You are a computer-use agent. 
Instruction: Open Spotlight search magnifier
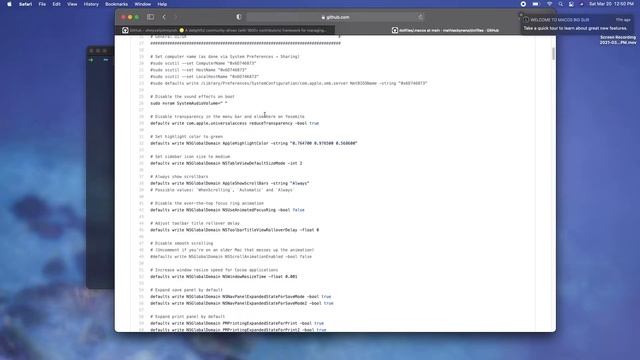pos(560,4)
